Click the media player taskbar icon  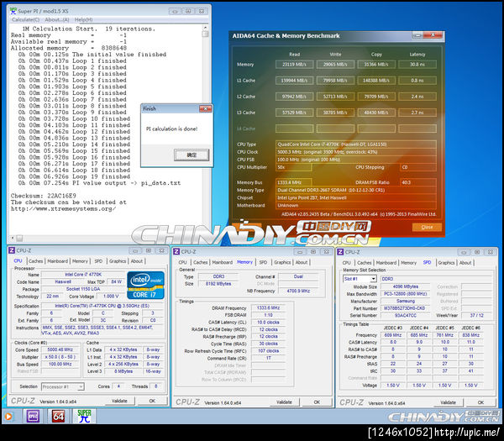coord(8,417)
